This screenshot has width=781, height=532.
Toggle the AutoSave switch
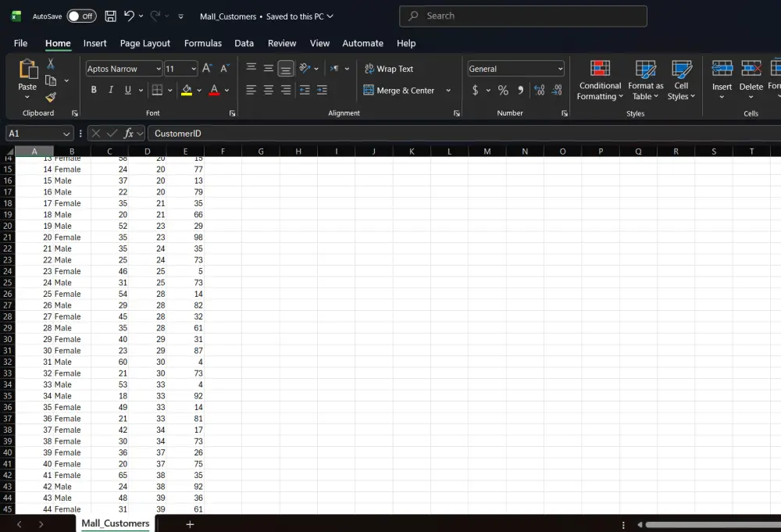tap(81, 16)
